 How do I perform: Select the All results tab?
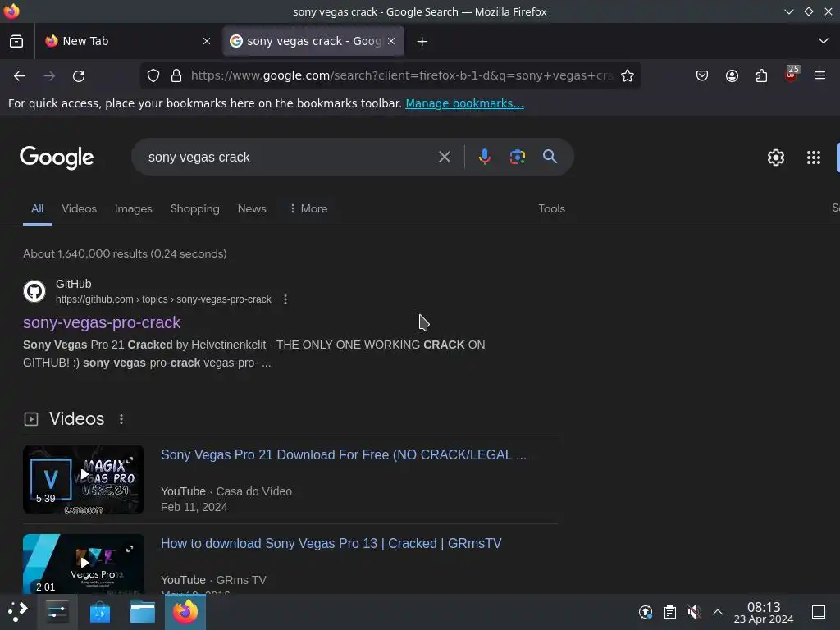point(37,209)
